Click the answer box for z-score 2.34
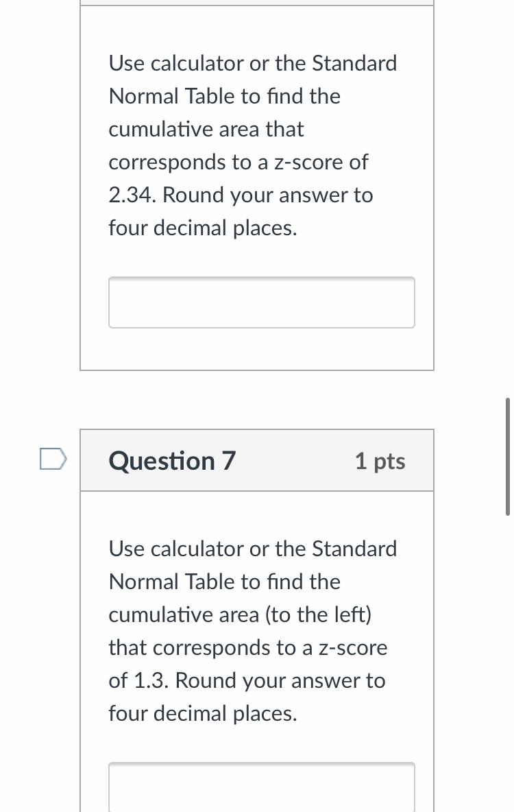The width and height of the screenshot is (514, 812). click(261, 302)
